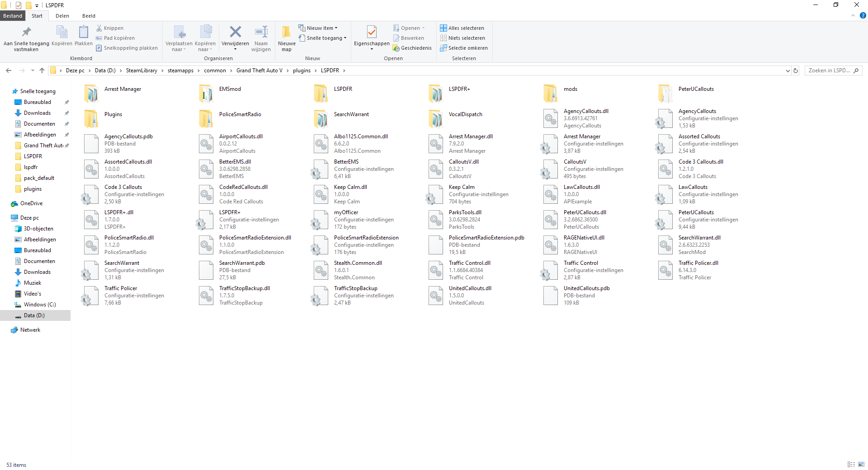This screenshot has width=868, height=470.
Task: Select Netwerk in the navigation pane
Action: (x=30, y=330)
